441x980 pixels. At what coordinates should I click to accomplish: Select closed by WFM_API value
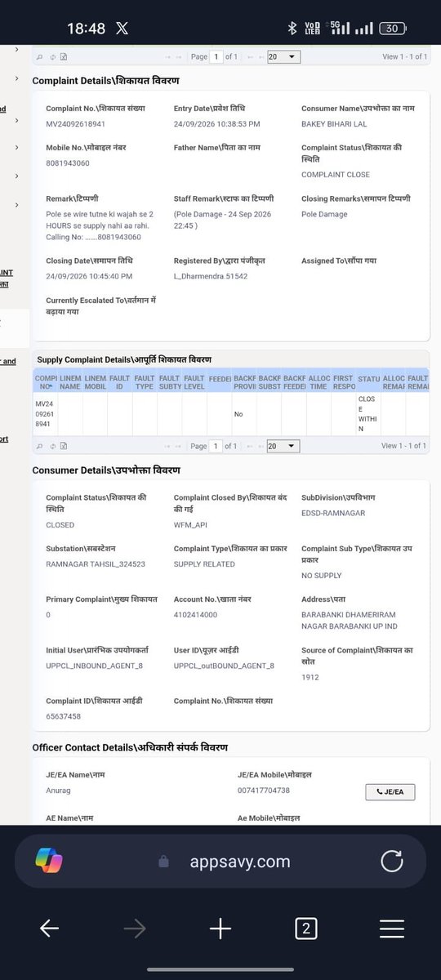click(192, 525)
